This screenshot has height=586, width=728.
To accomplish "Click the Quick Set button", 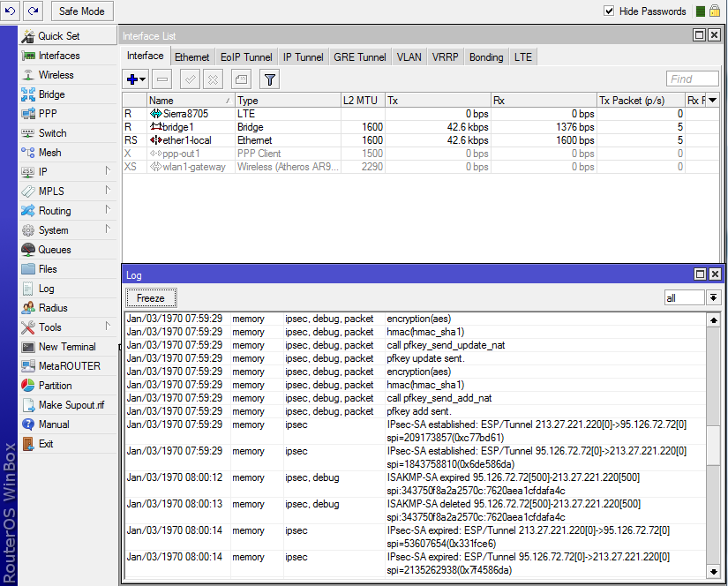I will click(x=59, y=36).
